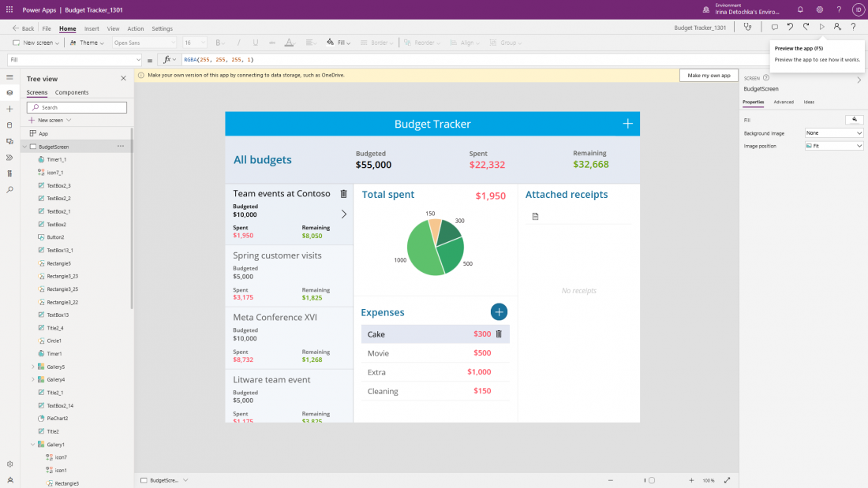Screen dimensions: 868x488
Task: Click the Tree view search field
Action: pos(77,107)
